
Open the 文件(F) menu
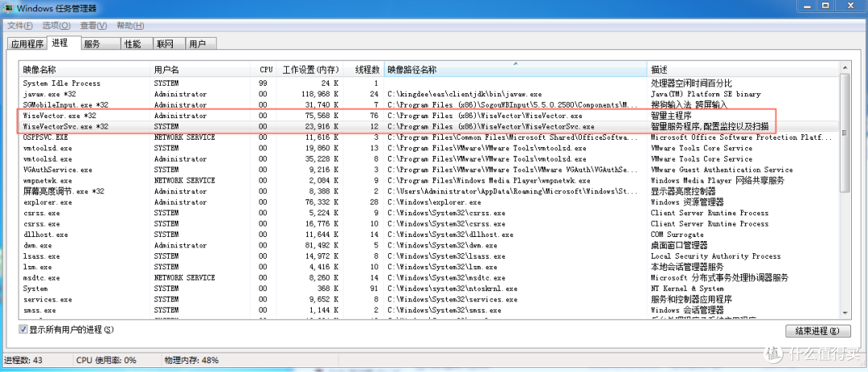pos(20,26)
